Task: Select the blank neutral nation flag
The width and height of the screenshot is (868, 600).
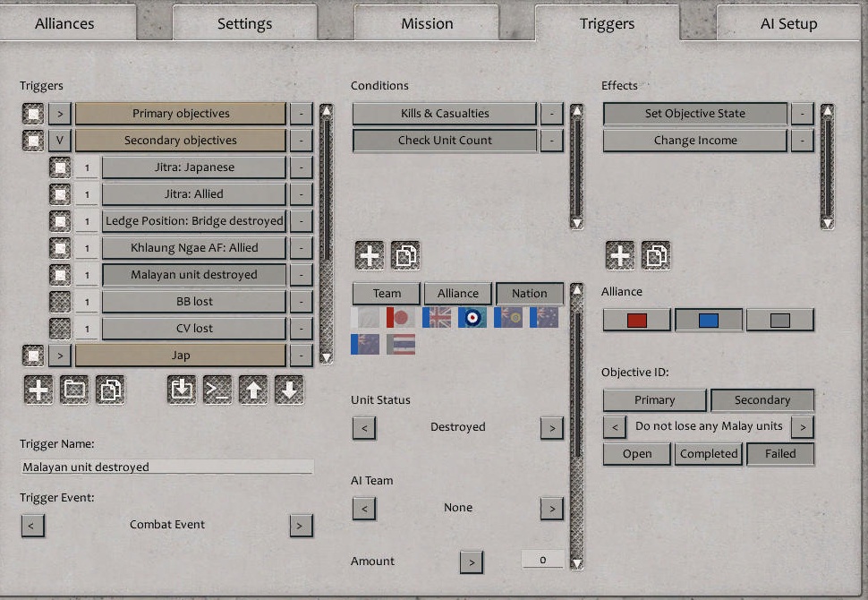Action: coord(365,317)
